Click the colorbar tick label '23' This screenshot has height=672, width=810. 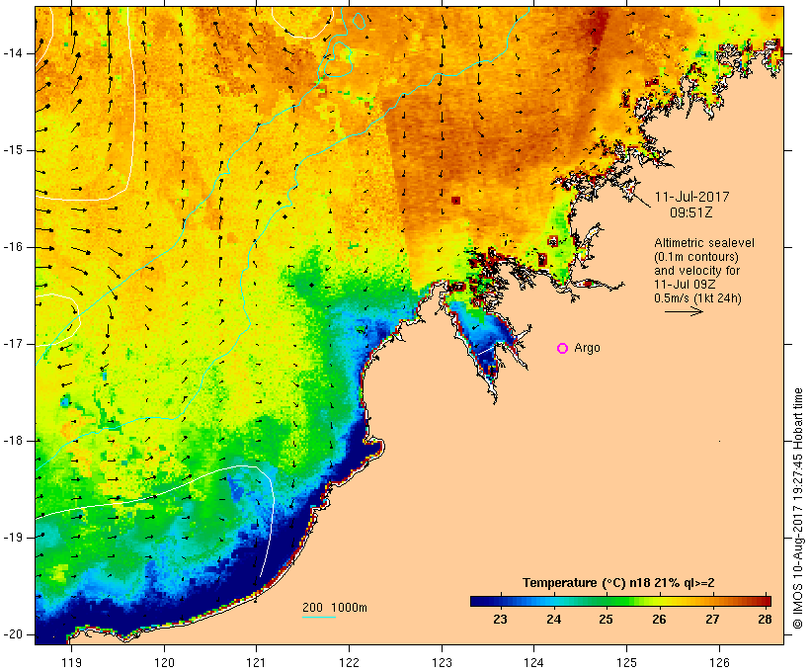pyautogui.click(x=501, y=620)
